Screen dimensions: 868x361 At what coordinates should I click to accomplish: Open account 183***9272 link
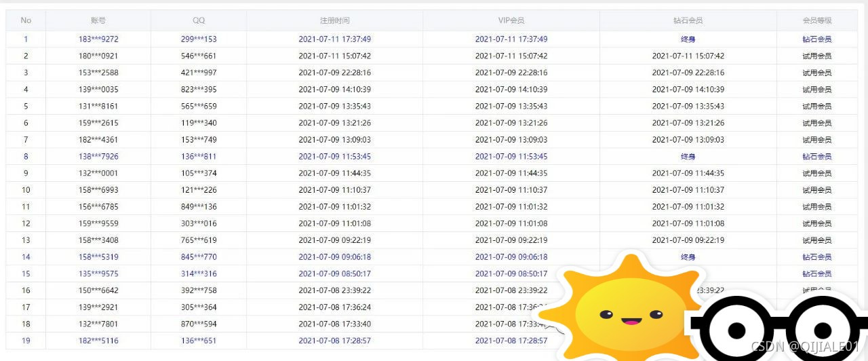coord(98,39)
